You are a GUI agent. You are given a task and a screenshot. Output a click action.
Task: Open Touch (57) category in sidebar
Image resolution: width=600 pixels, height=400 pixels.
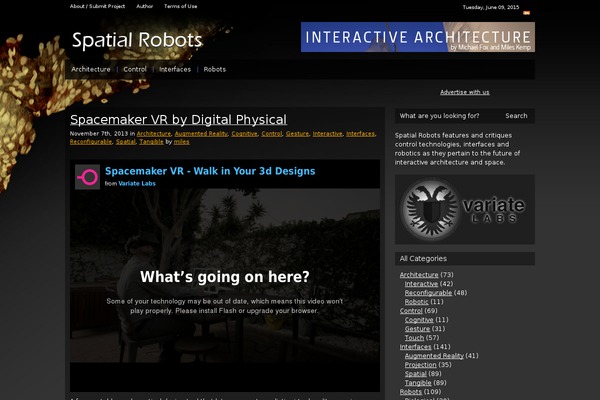[x=414, y=338]
